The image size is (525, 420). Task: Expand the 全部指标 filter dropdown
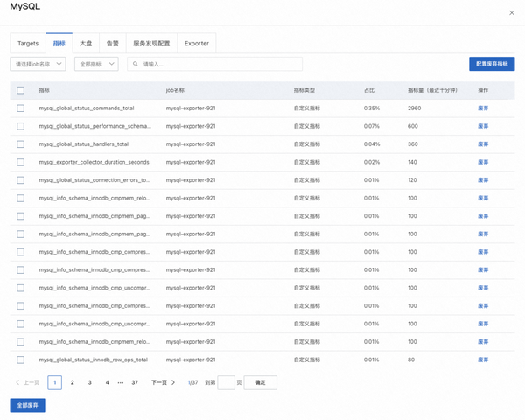[x=96, y=64]
